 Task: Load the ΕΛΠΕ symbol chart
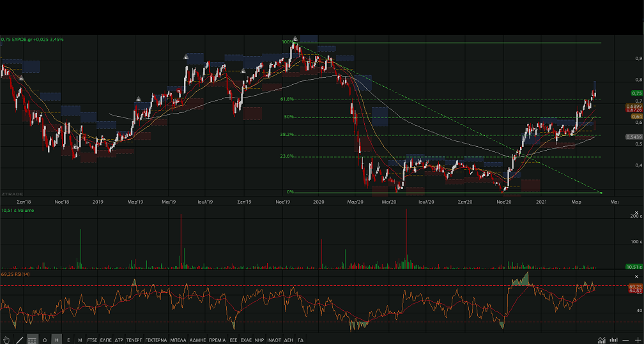(106, 340)
